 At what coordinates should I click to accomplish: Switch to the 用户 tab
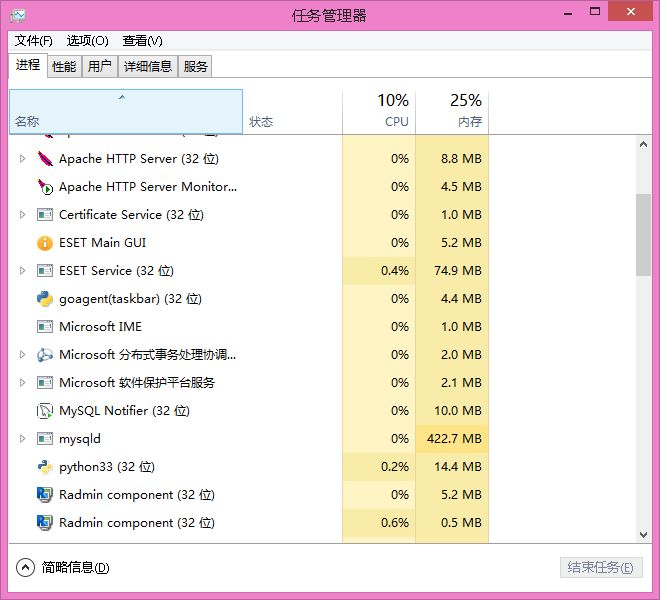(99, 67)
